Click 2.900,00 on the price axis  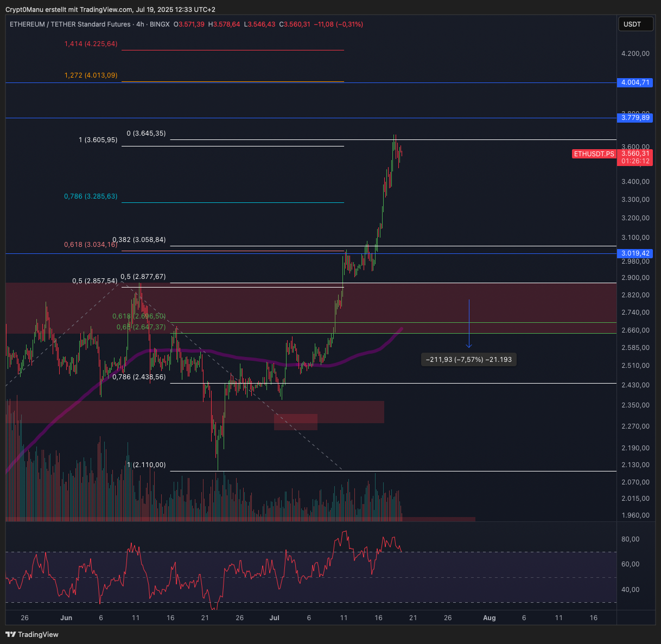pos(635,277)
